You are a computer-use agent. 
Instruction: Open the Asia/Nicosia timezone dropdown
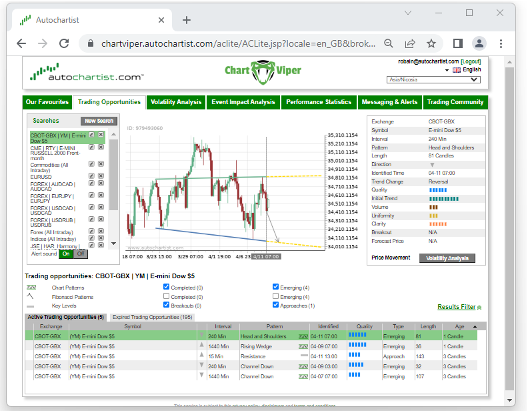[x=433, y=79]
